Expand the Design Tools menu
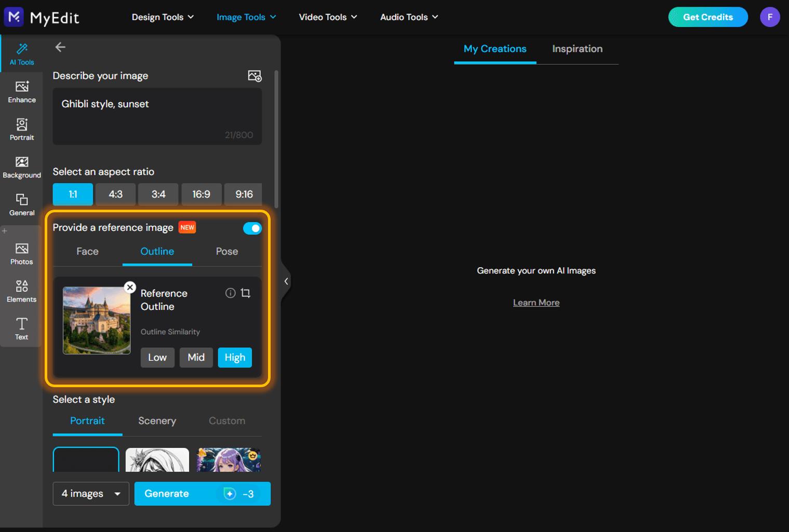Image resolution: width=789 pixels, height=532 pixels. 163,17
